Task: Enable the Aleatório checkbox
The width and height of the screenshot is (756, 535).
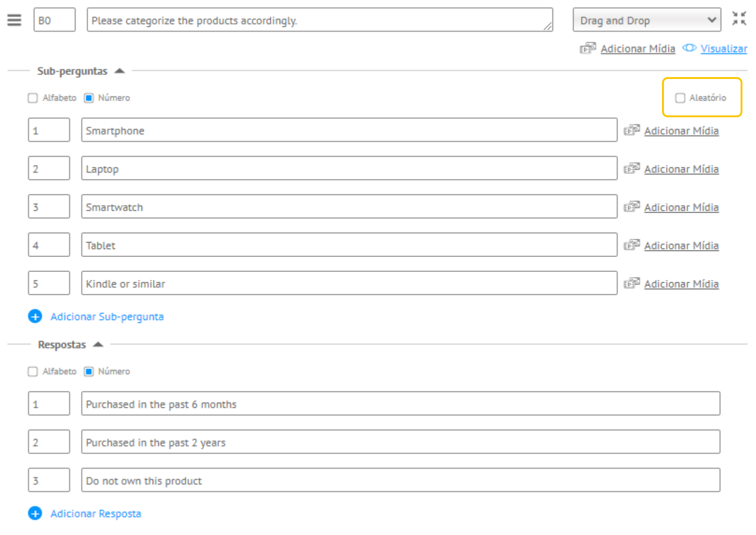Action: pyautogui.click(x=680, y=98)
